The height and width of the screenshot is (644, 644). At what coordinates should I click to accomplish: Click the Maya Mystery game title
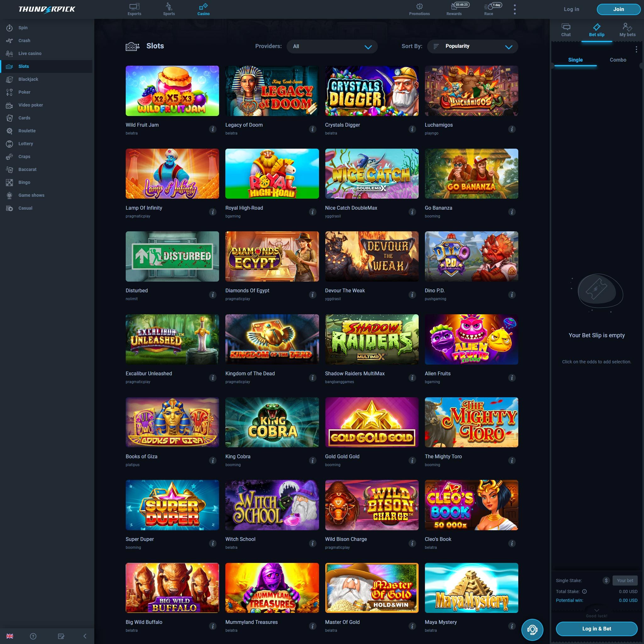click(441, 622)
